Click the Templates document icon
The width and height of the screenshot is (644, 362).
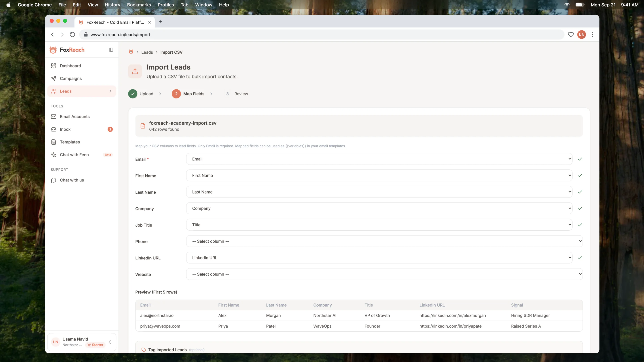(53, 142)
